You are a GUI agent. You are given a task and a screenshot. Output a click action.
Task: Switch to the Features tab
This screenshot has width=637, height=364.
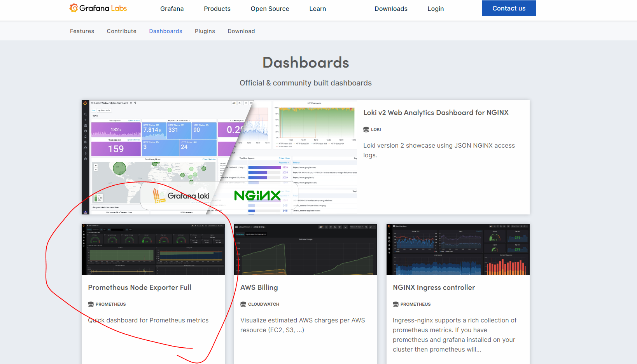(82, 31)
